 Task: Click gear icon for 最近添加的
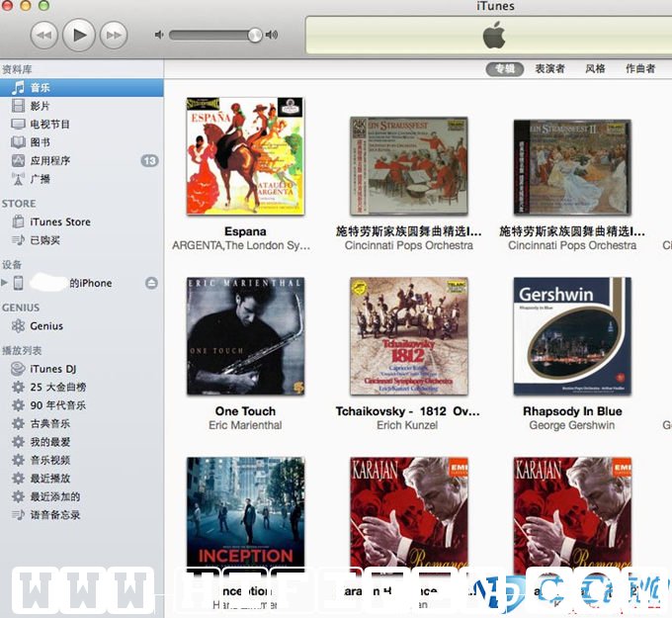tap(18, 496)
